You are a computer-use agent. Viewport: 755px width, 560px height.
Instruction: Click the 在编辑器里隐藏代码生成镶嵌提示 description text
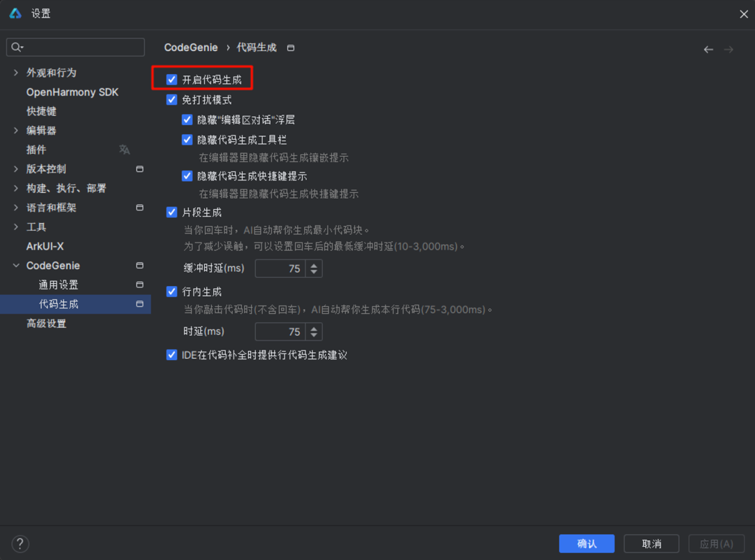[x=273, y=157]
